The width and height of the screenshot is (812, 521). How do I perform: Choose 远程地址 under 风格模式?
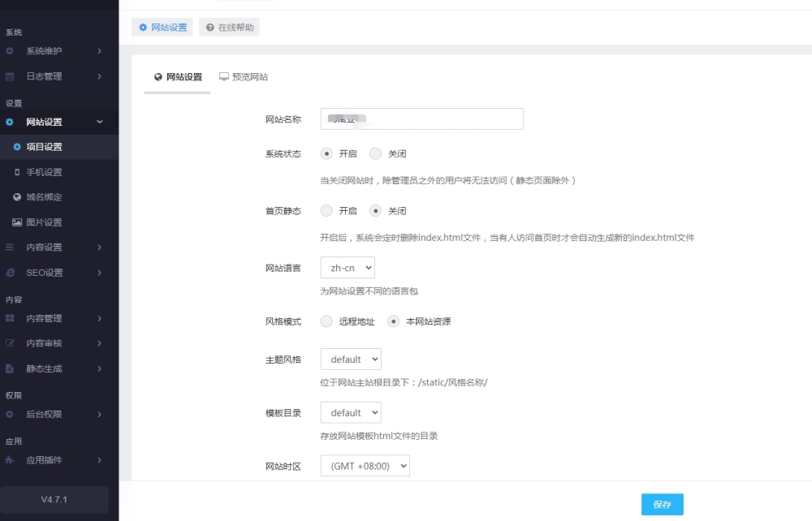point(326,321)
